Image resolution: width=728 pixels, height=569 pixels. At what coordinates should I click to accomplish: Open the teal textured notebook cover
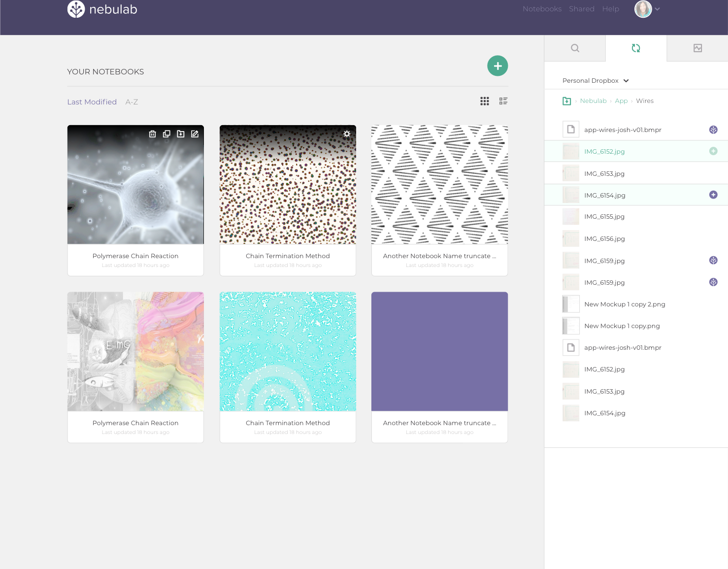coord(288,352)
